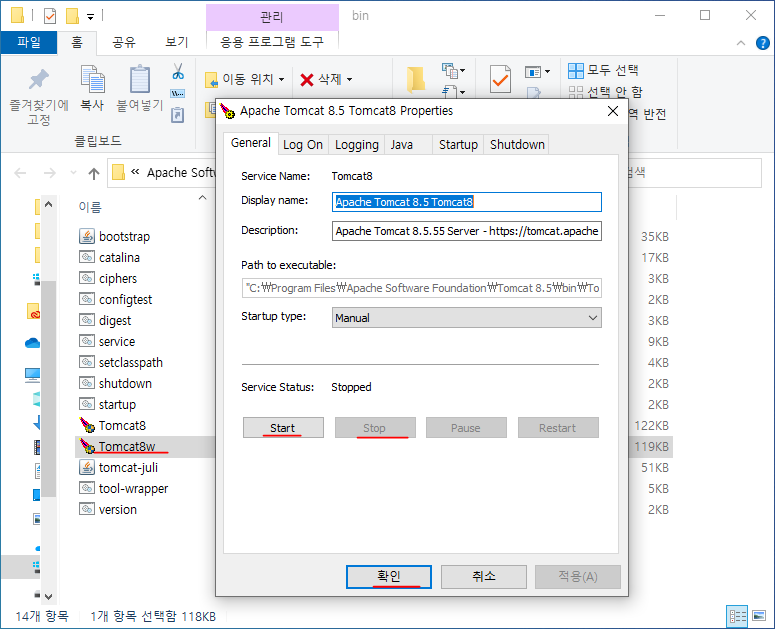Viewport: 775px width, 629px height.
Task: Close the Tomcat8 Properties dialog
Action: (613, 111)
